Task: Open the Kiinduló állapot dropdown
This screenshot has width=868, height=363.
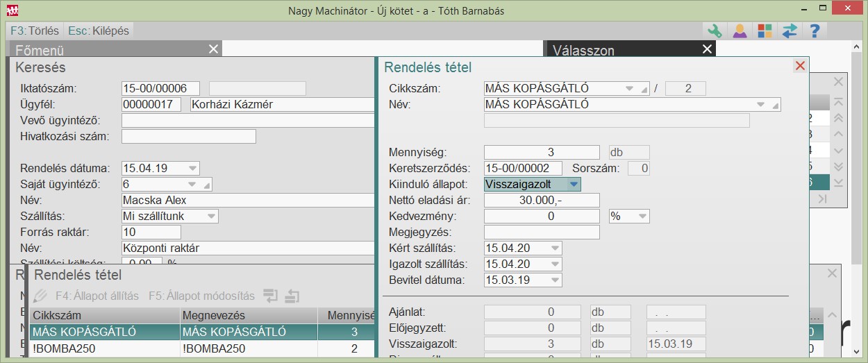Action: pos(574,185)
